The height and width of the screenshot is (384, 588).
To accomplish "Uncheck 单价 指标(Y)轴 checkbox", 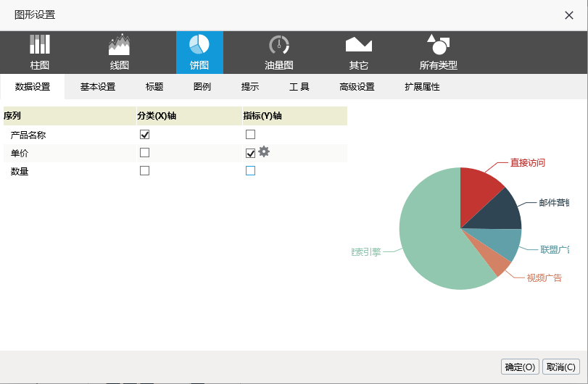I will point(251,153).
